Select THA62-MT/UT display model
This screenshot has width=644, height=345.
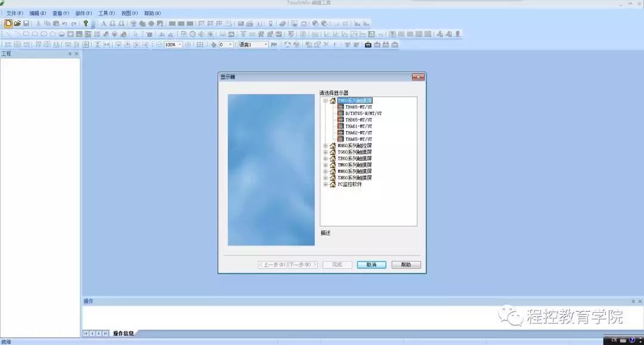coord(358,133)
